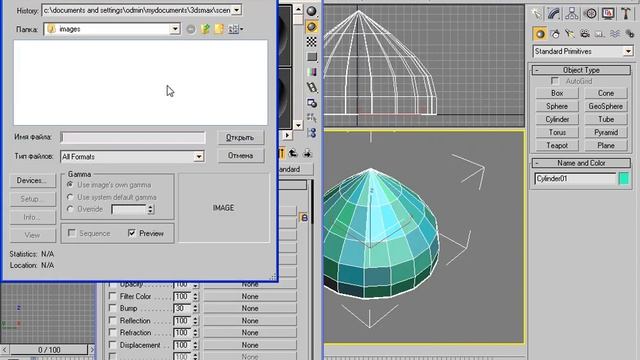Select the Helpers category icon

click(600, 34)
